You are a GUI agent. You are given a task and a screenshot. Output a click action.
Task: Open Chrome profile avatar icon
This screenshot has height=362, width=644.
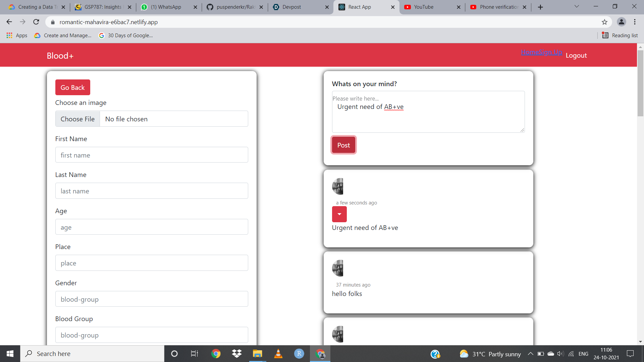coord(621,22)
